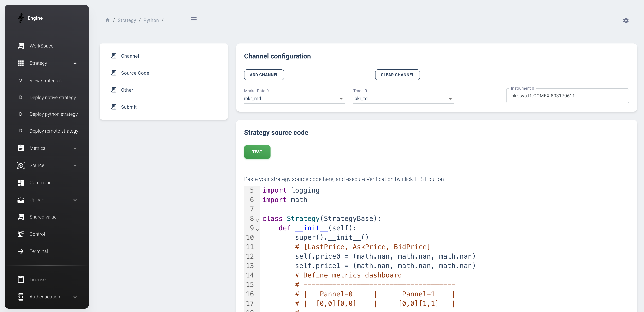Click the Source Code step icon
Viewport: 644px width, 312px height.
click(x=114, y=73)
